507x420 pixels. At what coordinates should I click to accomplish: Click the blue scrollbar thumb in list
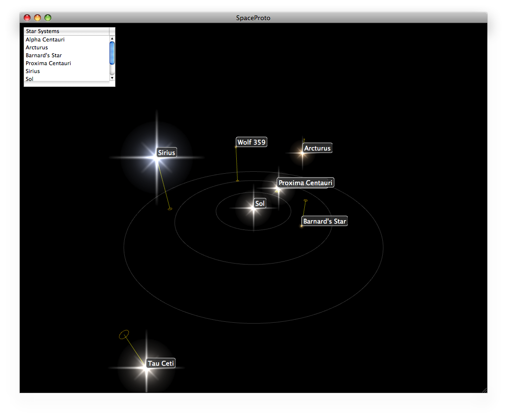point(112,53)
